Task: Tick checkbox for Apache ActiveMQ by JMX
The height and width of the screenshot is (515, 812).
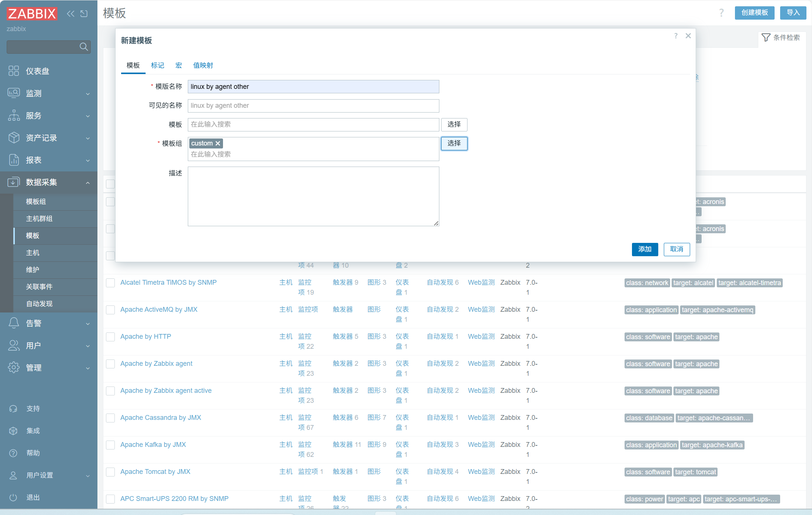Action: (110, 310)
